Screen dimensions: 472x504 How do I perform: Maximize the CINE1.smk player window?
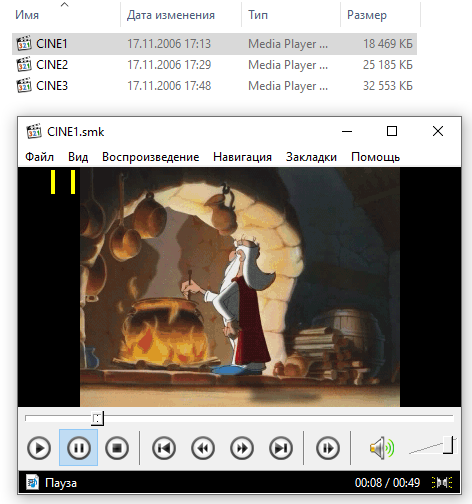point(392,131)
